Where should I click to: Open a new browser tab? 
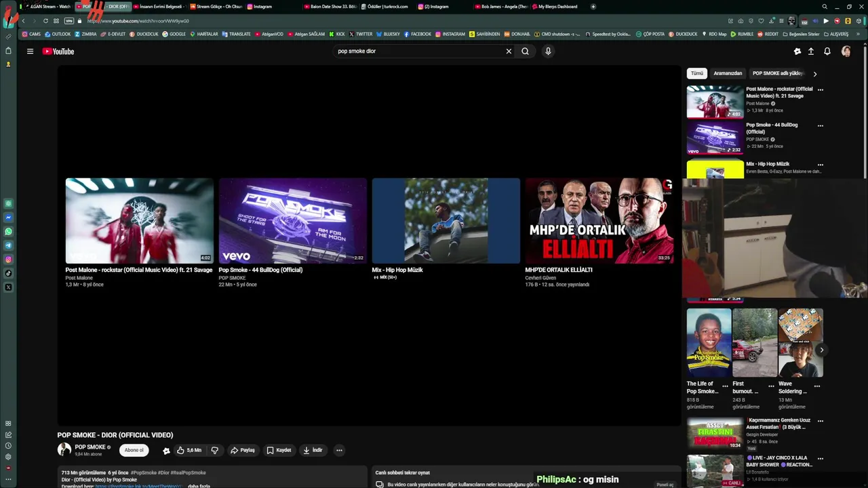(593, 7)
